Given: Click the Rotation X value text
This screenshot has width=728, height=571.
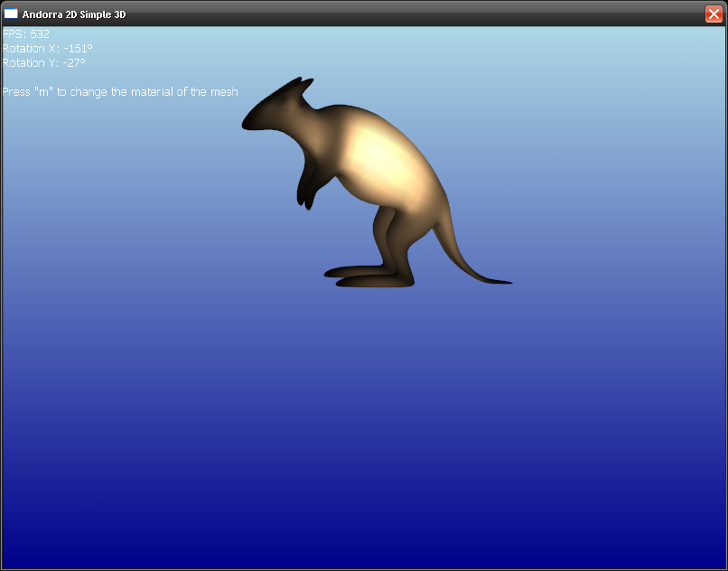Looking at the screenshot, I should (47, 49).
